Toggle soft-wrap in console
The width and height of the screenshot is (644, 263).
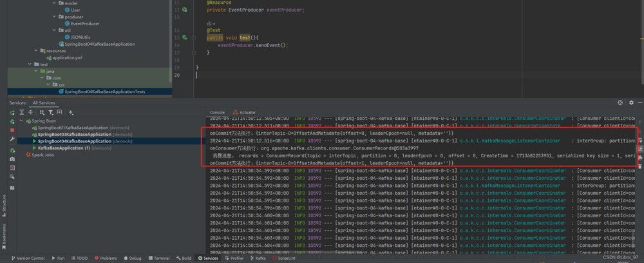640,140
